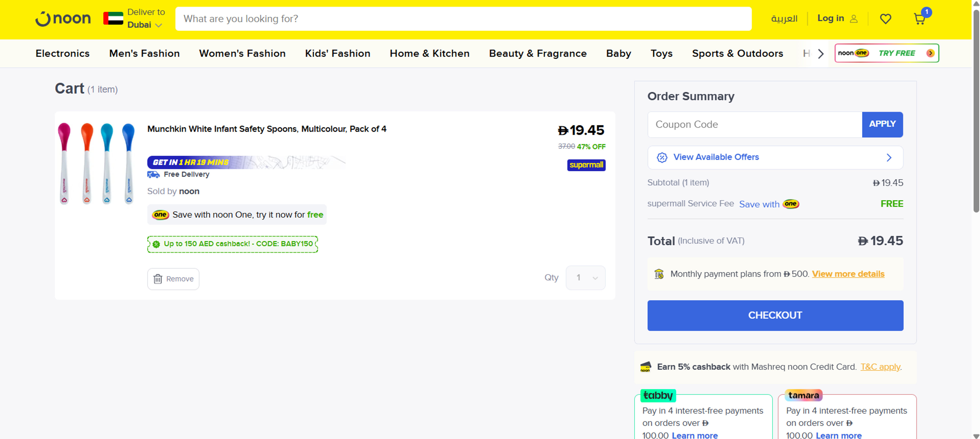The image size is (980, 439).
Task: Open the Home & Kitchen category
Action: pyautogui.click(x=430, y=53)
